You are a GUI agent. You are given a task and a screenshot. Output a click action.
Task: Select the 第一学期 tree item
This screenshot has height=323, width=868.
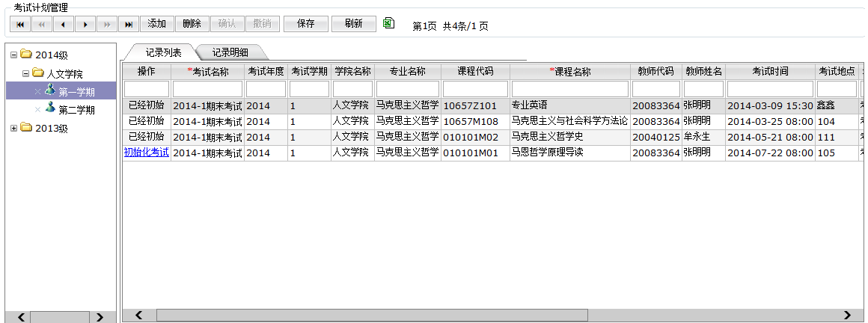coord(76,91)
